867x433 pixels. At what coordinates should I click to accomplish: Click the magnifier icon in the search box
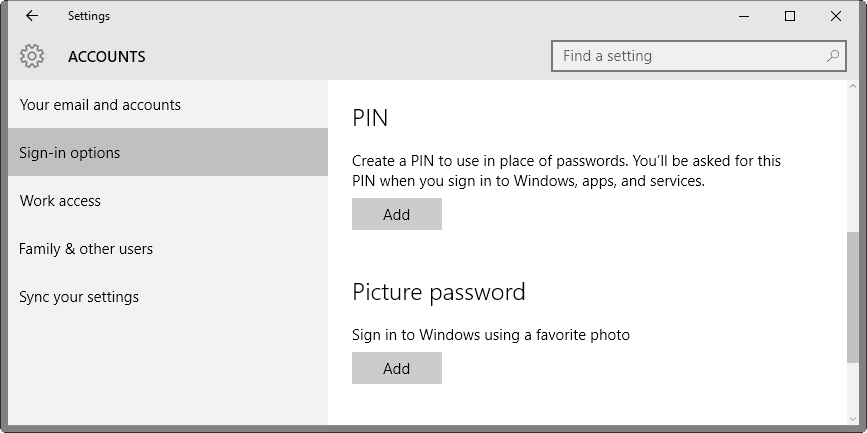[x=832, y=56]
